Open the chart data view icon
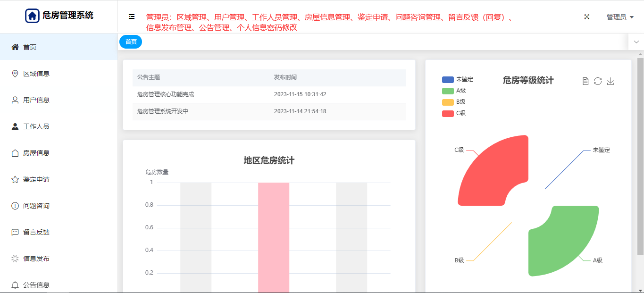 coord(585,81)
